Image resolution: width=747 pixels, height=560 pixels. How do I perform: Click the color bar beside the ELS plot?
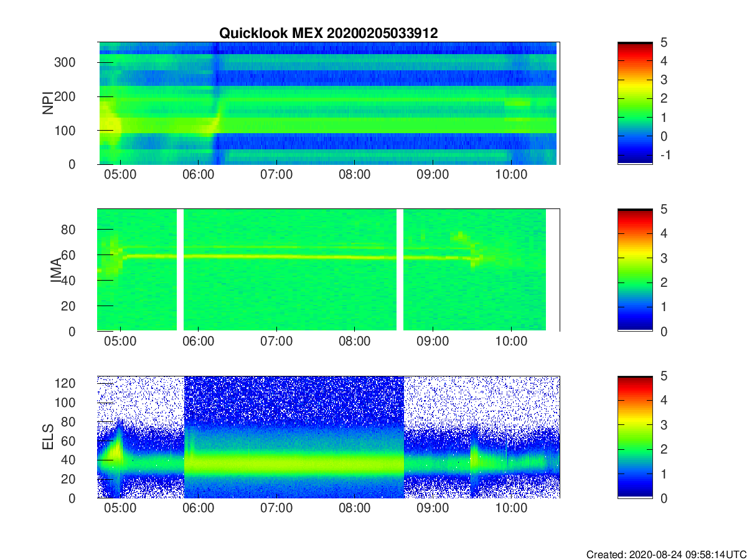pyautogui.click(x=635, y=437)
